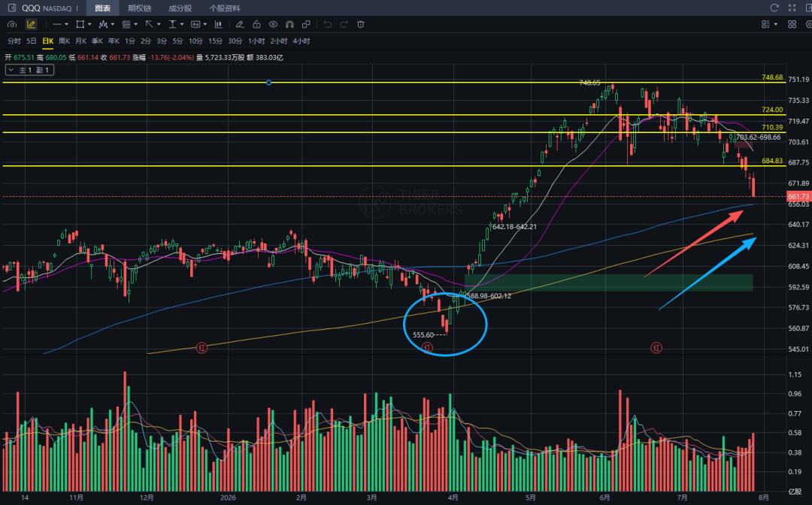This screenshot has height=505, width=812.
Task: Expand the measure tool dropdown arrow
Action: pyautogui.click(x=182, y=24)
